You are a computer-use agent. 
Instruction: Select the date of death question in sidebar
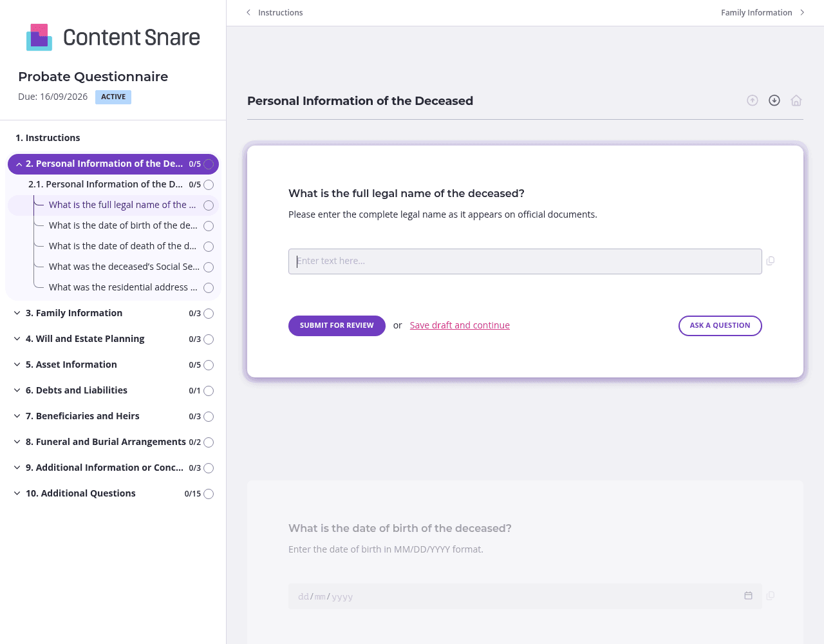(122, 246)
